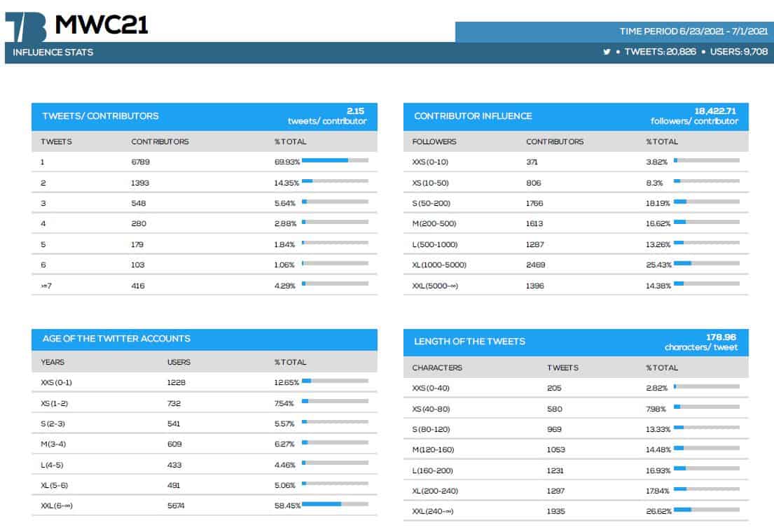
Task: Click the 14.48% value
Action: point(658,449)
